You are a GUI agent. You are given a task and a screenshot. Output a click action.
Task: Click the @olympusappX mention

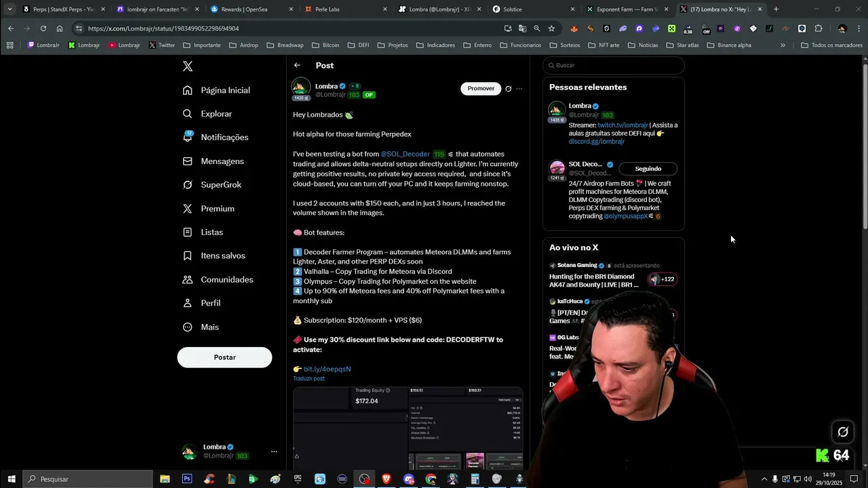click(x=625, y=216)
